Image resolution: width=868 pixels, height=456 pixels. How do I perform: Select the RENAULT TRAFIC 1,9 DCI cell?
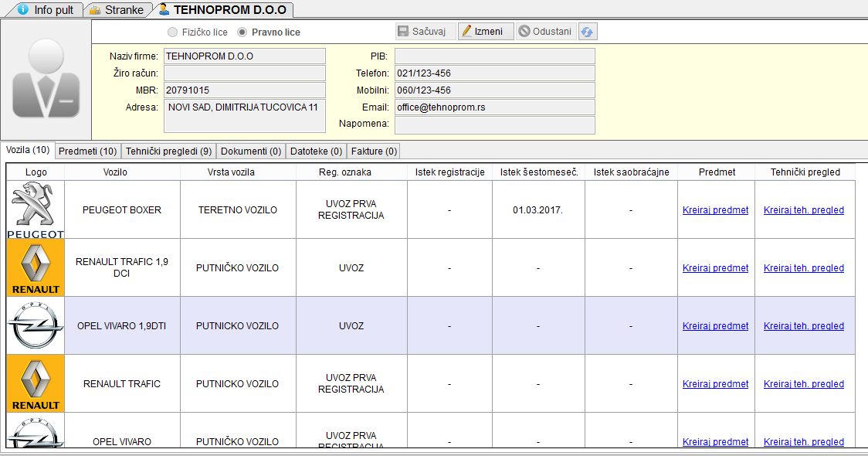coord(122,267)
